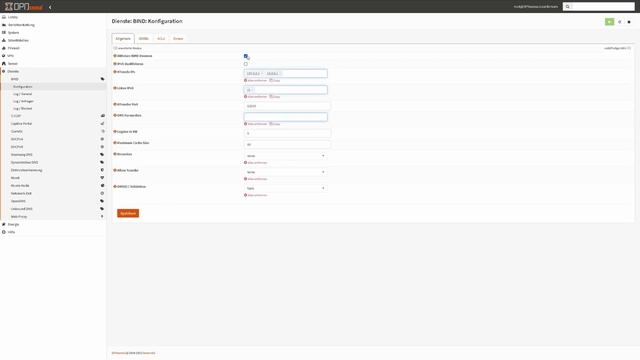Select the Allgemein tab
Image resolution: width=640 pixels, height=360 pixels.
[123, 38]
